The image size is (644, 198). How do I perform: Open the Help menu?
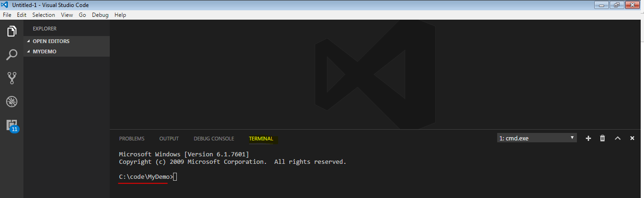(121, 15)
